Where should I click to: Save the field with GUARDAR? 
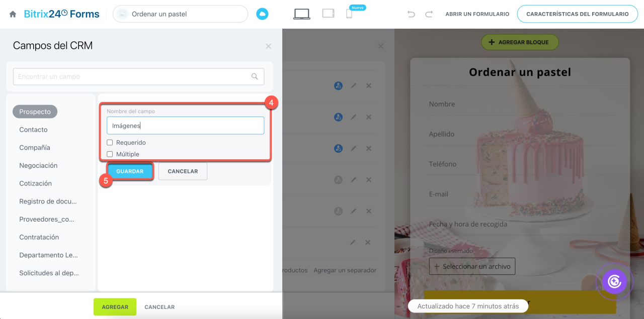point(130,171)
